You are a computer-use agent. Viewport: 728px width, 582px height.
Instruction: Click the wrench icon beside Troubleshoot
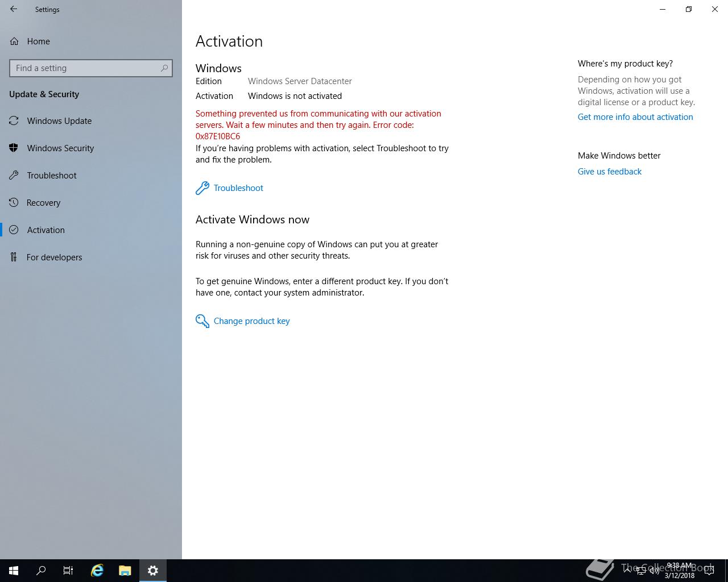click(202, 188)
